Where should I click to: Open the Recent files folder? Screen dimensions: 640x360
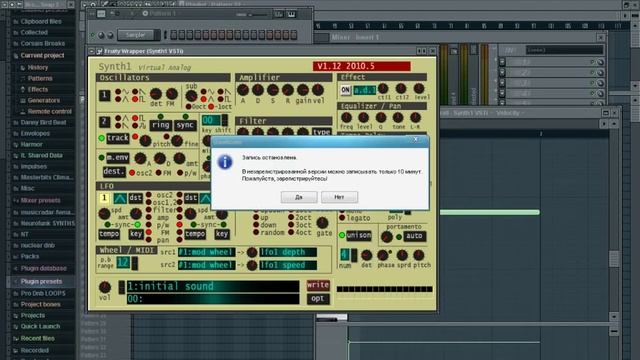(38, 338)
